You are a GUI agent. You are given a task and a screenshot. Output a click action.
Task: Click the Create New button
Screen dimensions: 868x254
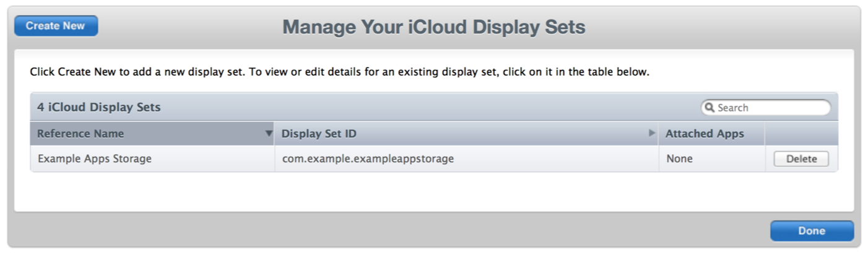(56, 26)
